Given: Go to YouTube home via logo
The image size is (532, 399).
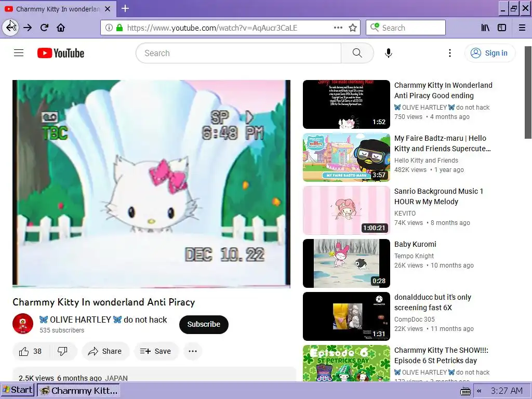Looking at the screenshot, I should pyautogui.click(x=61, y=53).
